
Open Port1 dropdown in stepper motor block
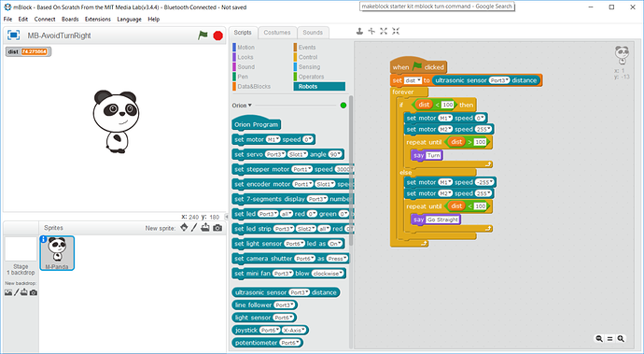pos(301,169)
